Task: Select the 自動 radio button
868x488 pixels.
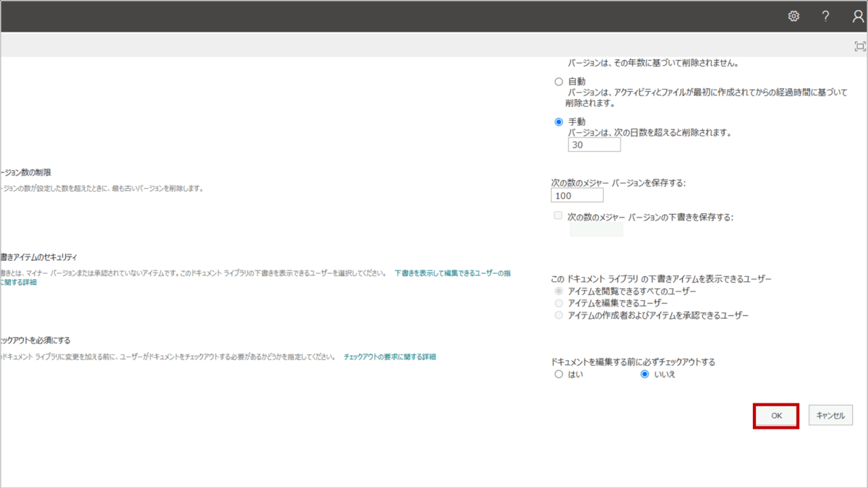Action: pyautogui.click(x=558, y=82)
